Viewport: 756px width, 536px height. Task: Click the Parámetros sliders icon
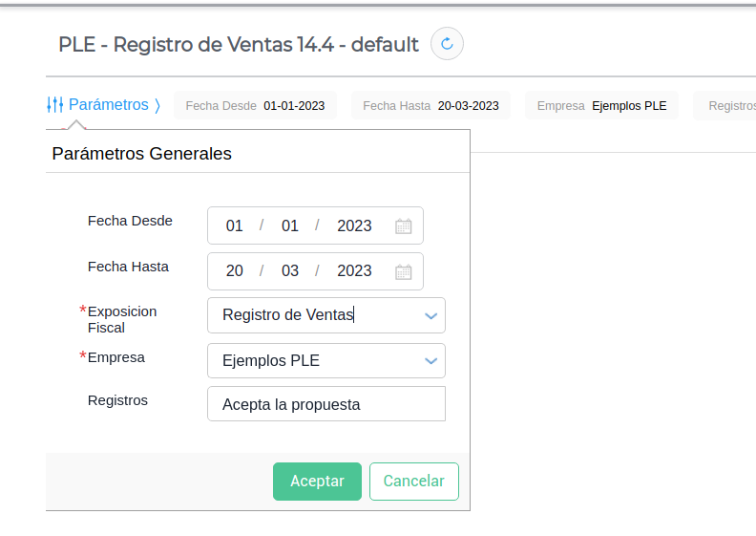pos(55,105)
